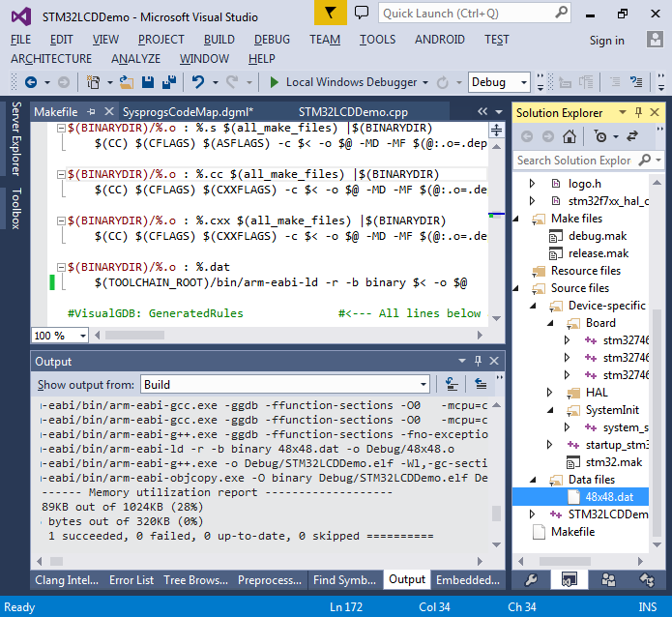Open the Error List tab
The height and width of the screenshot is (617, 672).
pos(131,579)
